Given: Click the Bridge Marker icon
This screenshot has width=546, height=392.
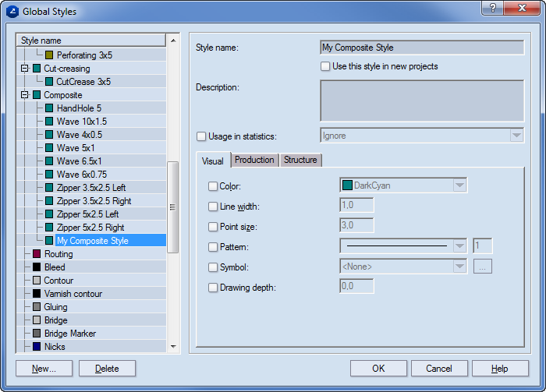Looking at the screenshot, I should pyautogui.click(x=37, y=334).
